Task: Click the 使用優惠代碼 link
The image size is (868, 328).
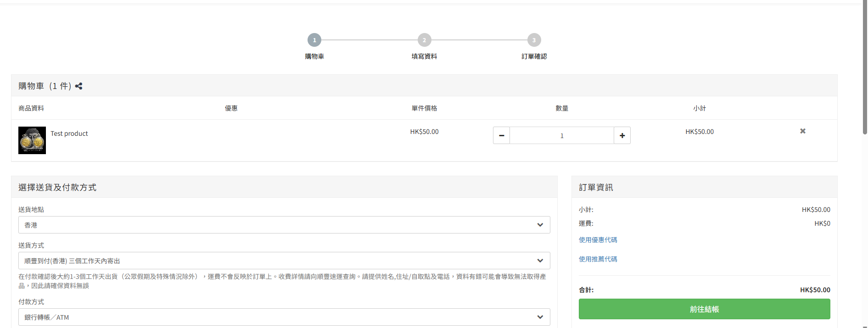Action: point(598,240)
